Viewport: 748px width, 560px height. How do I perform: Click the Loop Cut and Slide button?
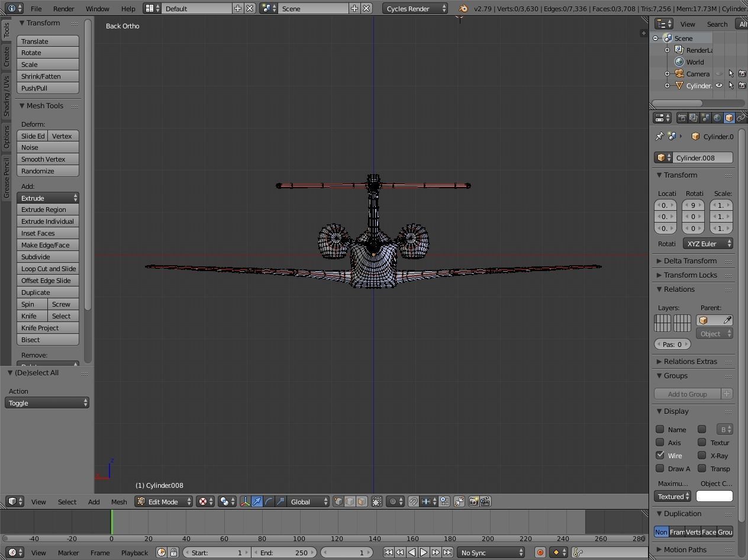(x=48, y=269)
